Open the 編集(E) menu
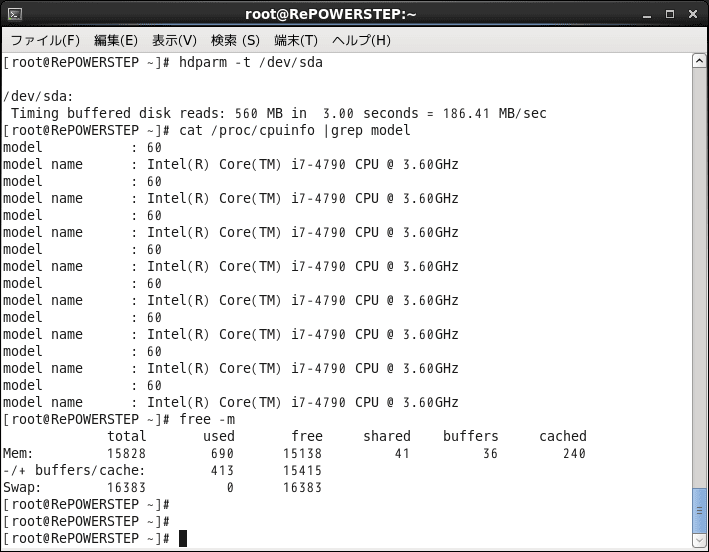 pos(116,41)
